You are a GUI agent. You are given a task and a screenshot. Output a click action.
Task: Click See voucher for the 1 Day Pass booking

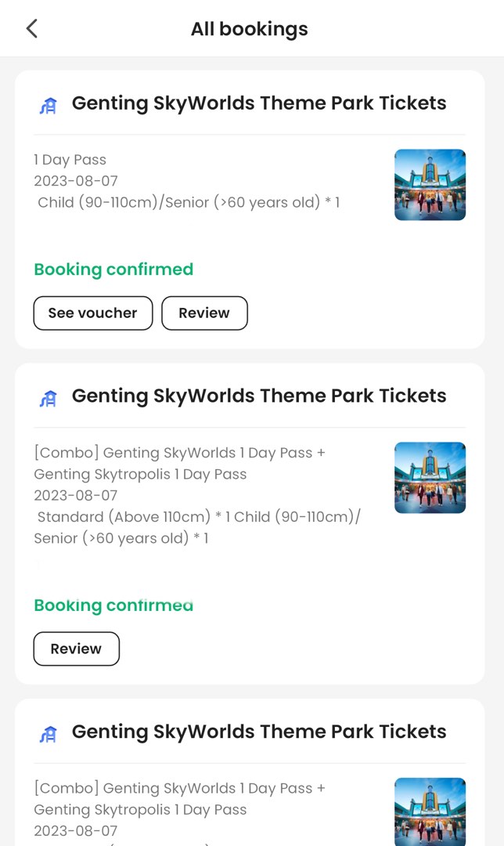(92, 313)
